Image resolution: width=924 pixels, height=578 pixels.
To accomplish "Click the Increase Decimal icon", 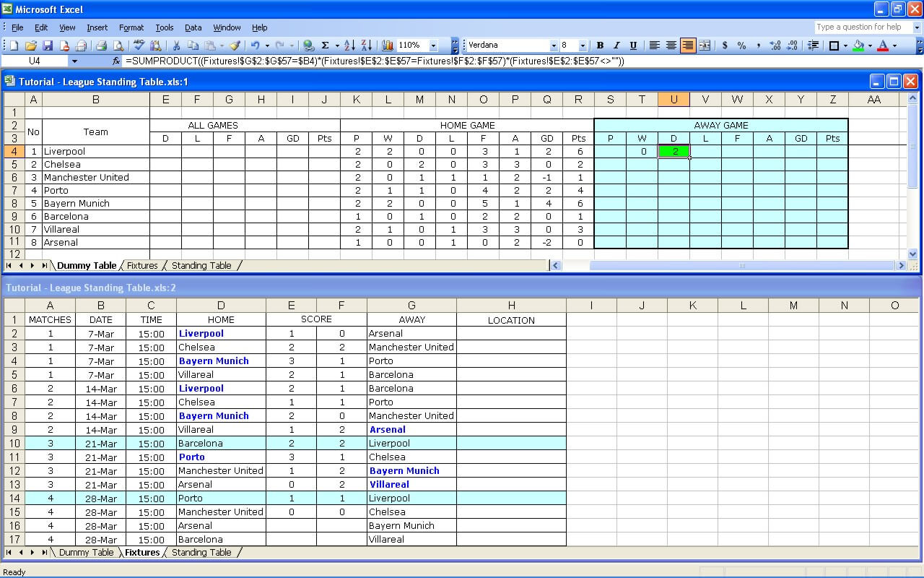I will [x=775, y=46].
